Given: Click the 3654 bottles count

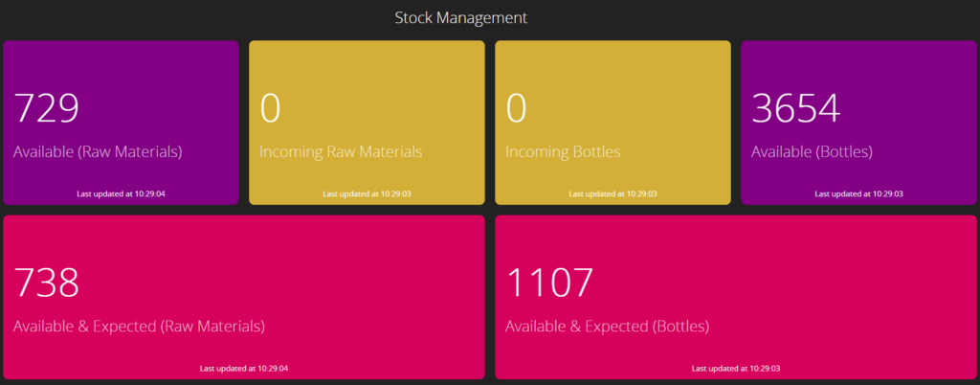Looking at the screenshot, I should coord(795,109).
